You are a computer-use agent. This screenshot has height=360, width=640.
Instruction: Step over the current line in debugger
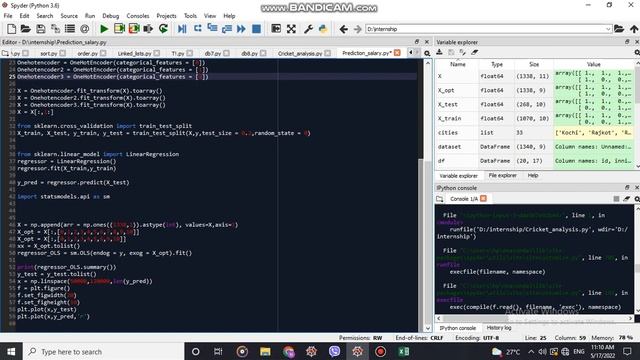click(198, 29)
